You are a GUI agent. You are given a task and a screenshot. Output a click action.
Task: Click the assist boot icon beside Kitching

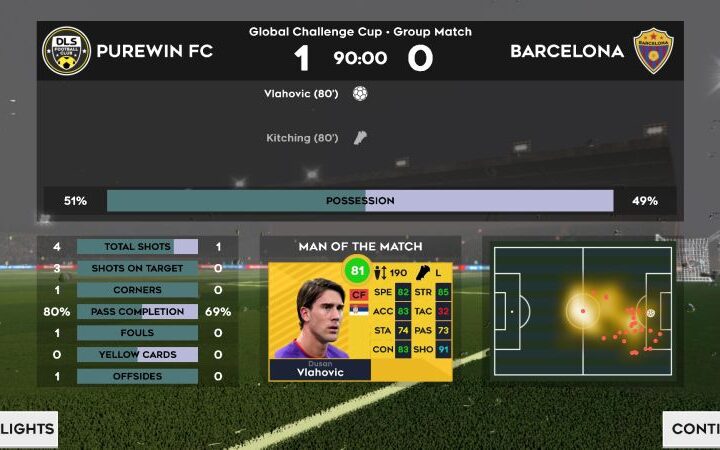(x=360, y=138)
